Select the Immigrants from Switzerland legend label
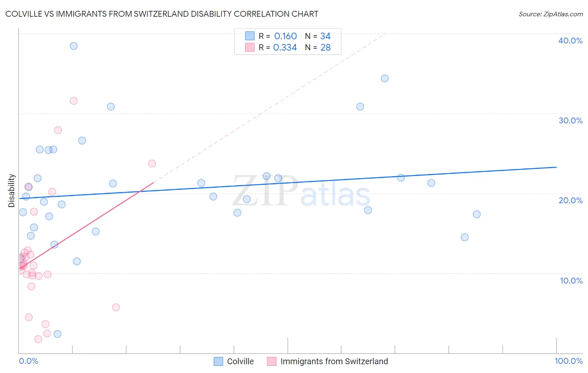 click(x=334, y=361)
